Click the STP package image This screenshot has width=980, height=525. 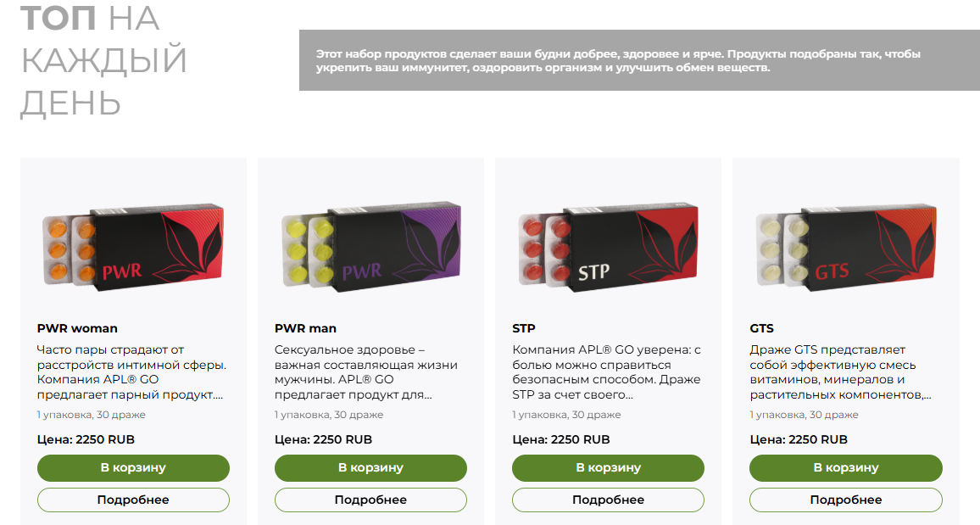[x=608, y=249]
